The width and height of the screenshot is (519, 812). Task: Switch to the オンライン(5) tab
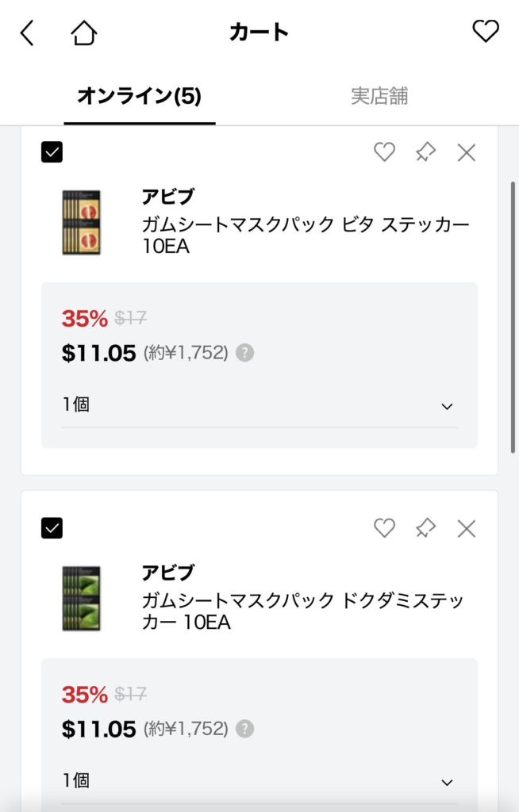pos(139,97)
